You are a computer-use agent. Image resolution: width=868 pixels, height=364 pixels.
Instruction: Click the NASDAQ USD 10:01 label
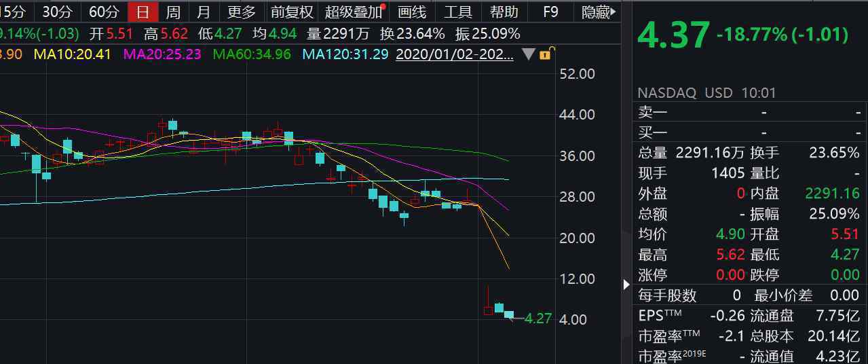click(706, 92)
